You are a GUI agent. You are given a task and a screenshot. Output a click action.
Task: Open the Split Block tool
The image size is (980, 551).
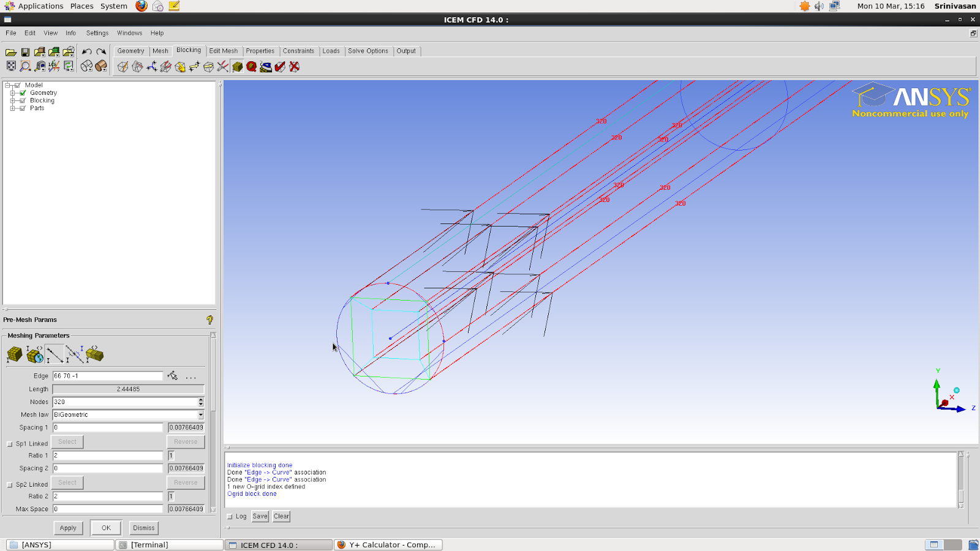point(137,67)
